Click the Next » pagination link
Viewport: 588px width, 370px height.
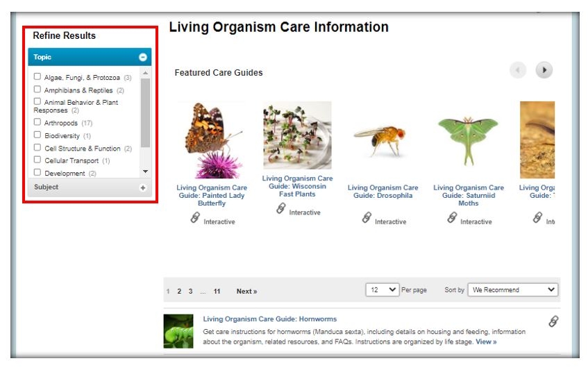click(246, 292)
